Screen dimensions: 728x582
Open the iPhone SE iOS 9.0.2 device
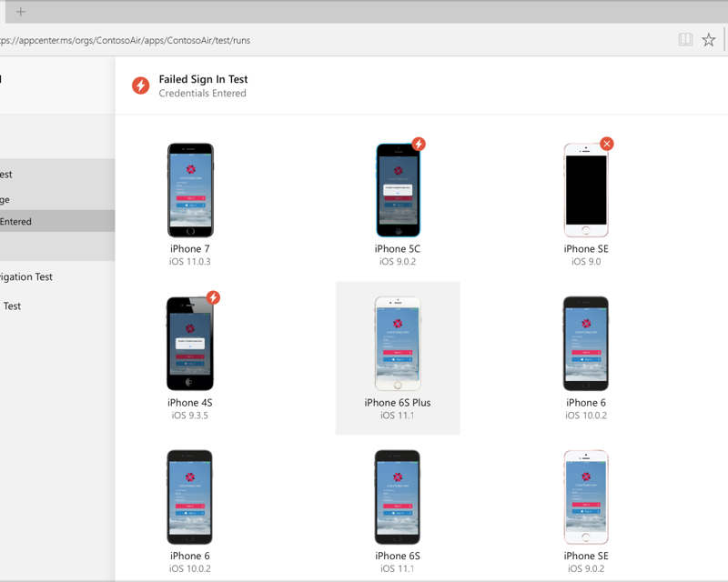coord(586,498)
